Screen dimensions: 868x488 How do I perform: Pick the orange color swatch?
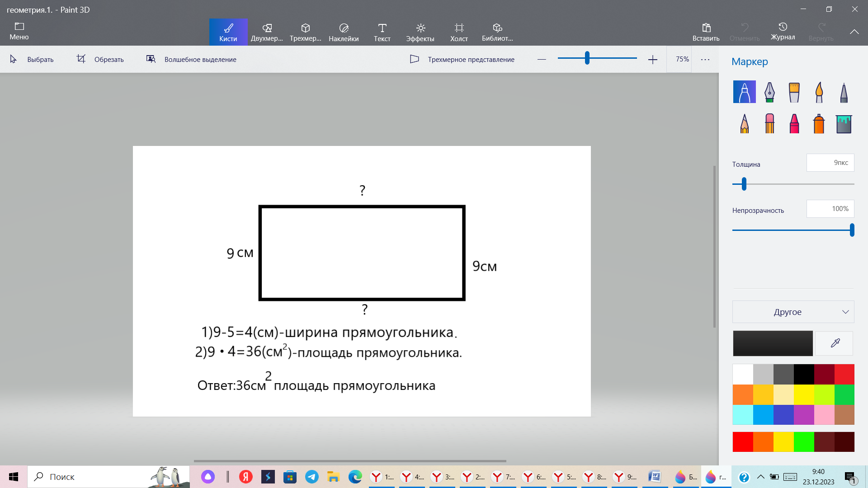point(743,394)
